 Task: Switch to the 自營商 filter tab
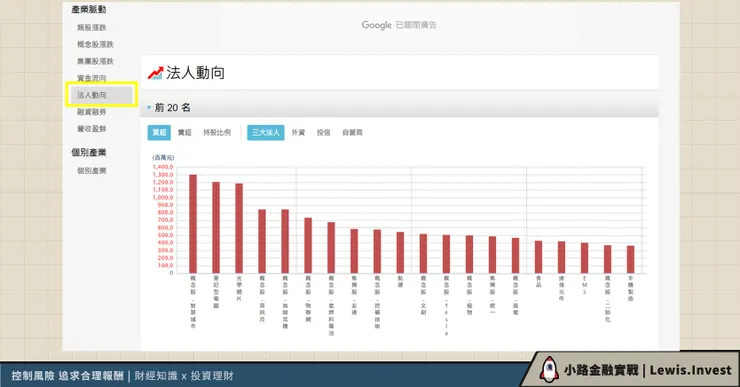coord(353,133)
